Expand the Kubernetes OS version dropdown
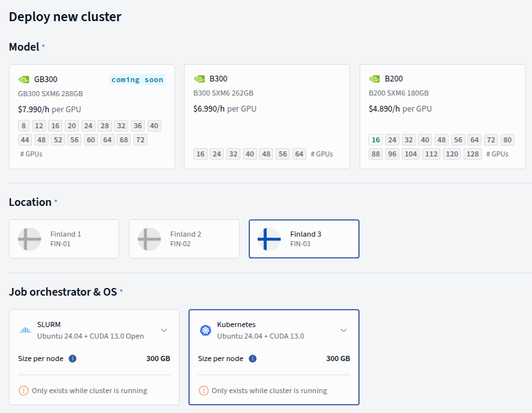The height and width of the screenshot is (413, 532). click(x=344, y=330)
